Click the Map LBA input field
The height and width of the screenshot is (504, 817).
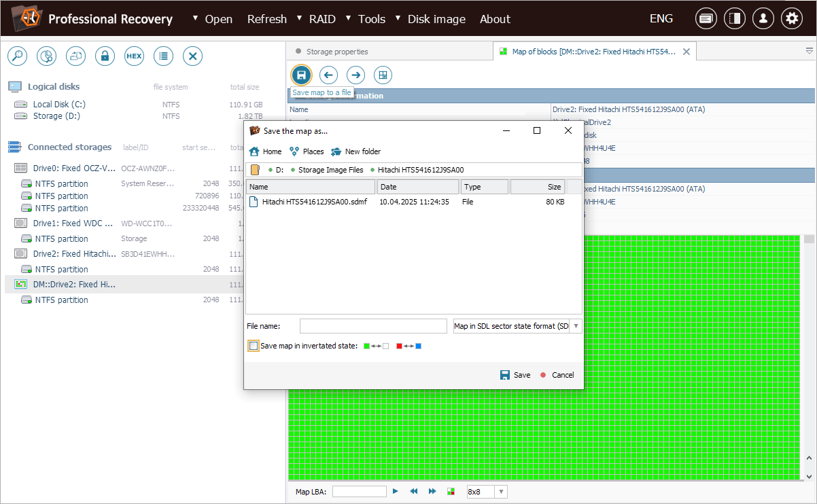(360, 491)
